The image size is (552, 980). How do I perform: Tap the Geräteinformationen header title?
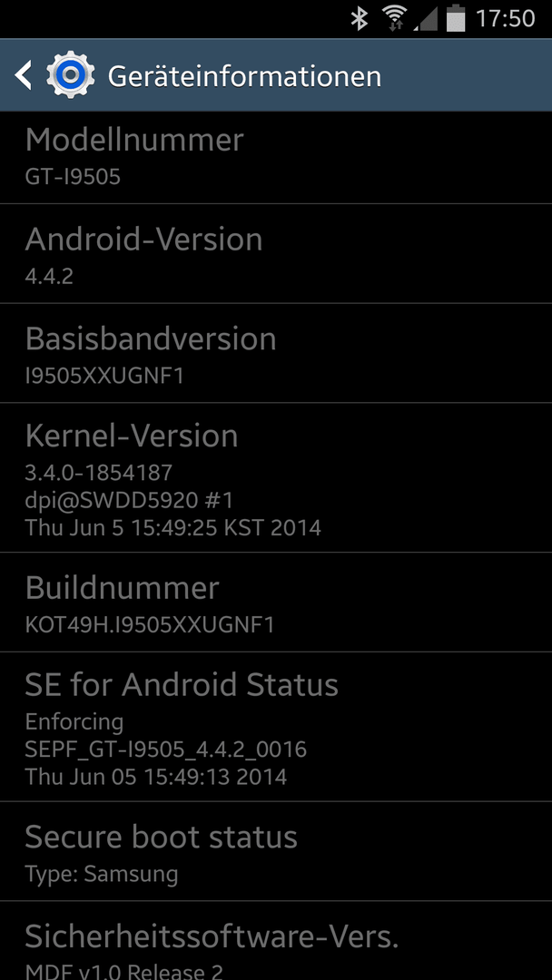click(244, 76)
